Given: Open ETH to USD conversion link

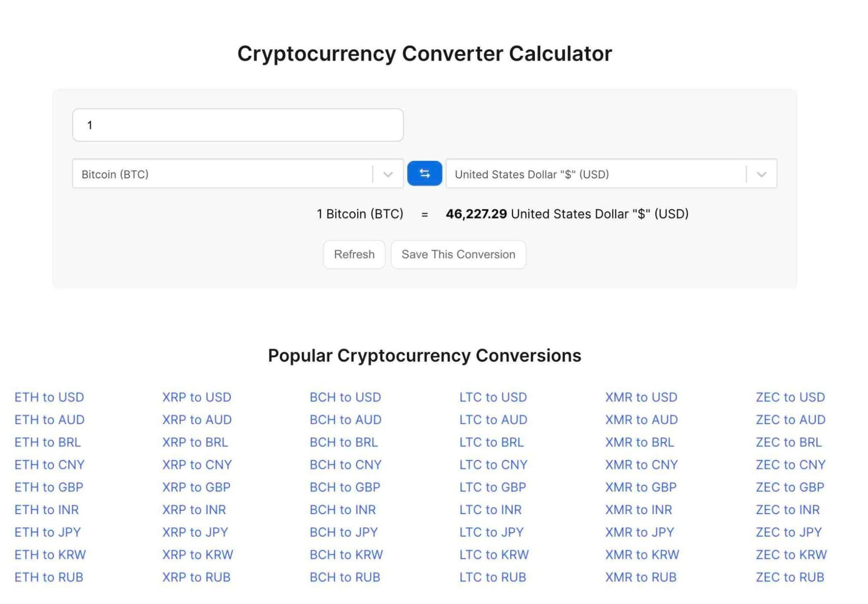Looking at the screenshot, I should click(50, 396).
